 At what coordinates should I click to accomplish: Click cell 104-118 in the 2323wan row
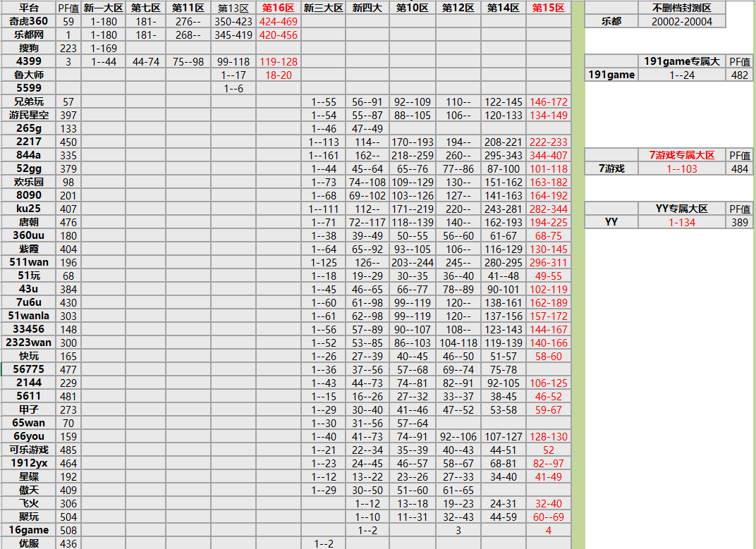(458, 343)
